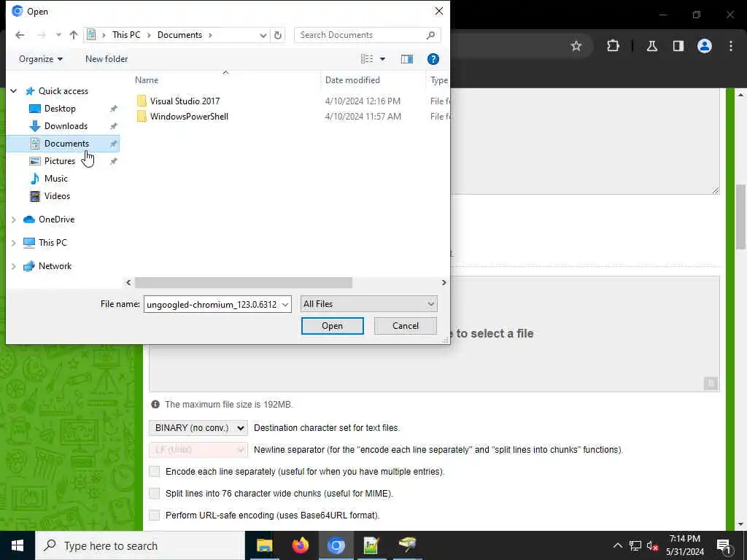
Task: Create a New folder
Action: (x=107, y=59)
